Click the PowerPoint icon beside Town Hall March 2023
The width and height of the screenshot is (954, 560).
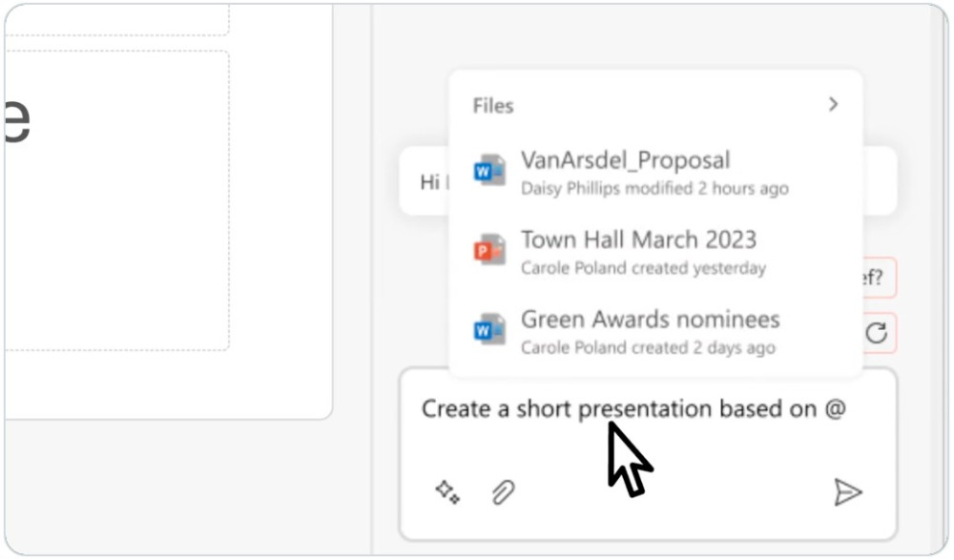tap(489, 250)
